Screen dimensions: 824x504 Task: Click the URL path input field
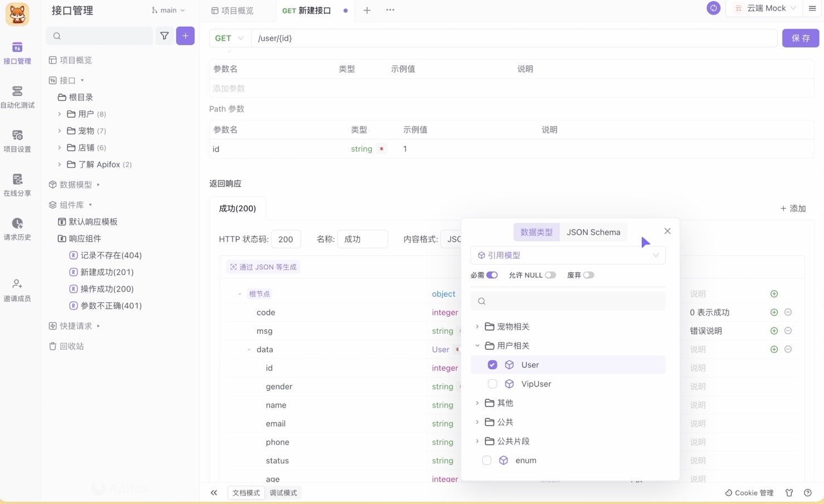tap(514, 38)
